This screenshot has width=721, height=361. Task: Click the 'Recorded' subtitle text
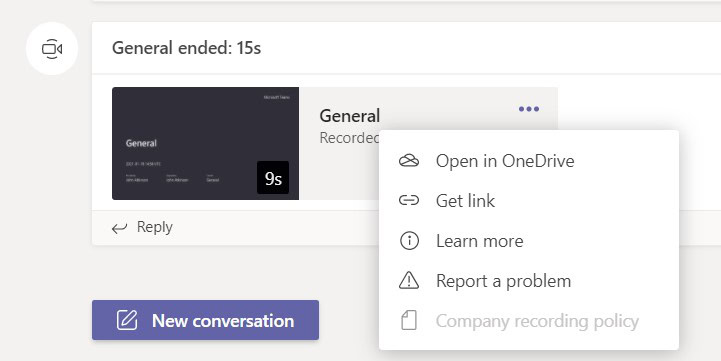(349, 138)
